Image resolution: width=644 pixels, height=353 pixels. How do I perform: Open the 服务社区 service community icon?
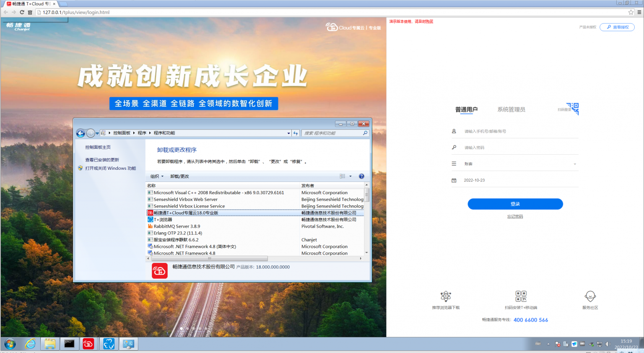click(x=590, y=296)
